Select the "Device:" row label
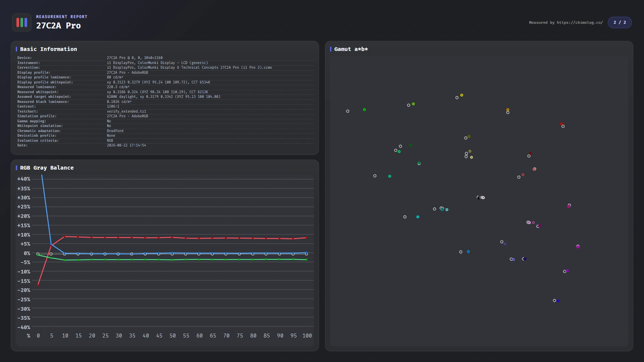Image resolution: width=644 pixels, height=362 pixels. tap(24, 58)
